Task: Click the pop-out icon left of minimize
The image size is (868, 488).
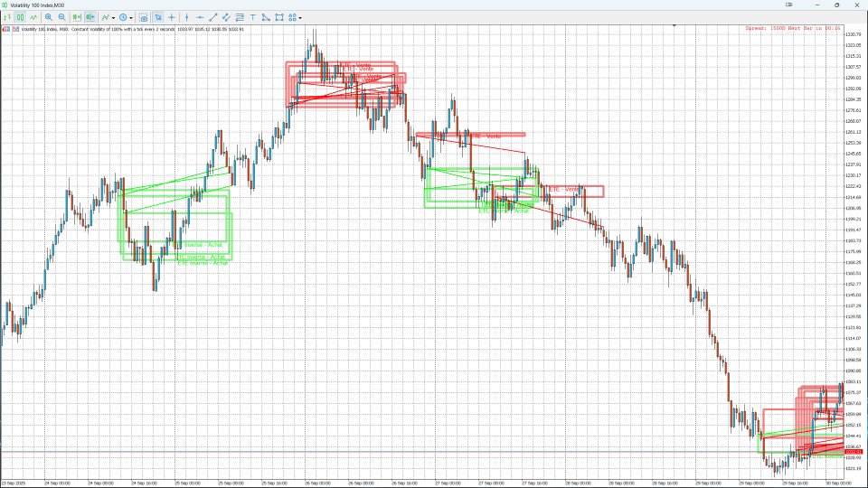Action: coord(788,5)
